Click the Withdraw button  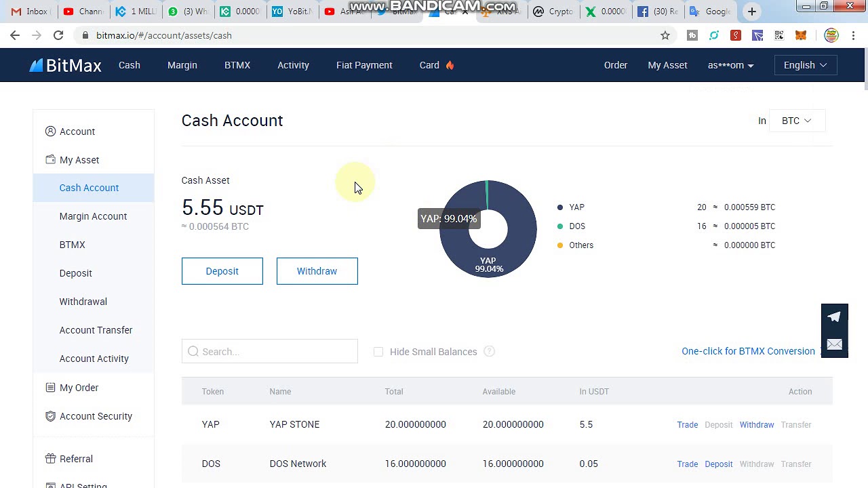(317, 271)
